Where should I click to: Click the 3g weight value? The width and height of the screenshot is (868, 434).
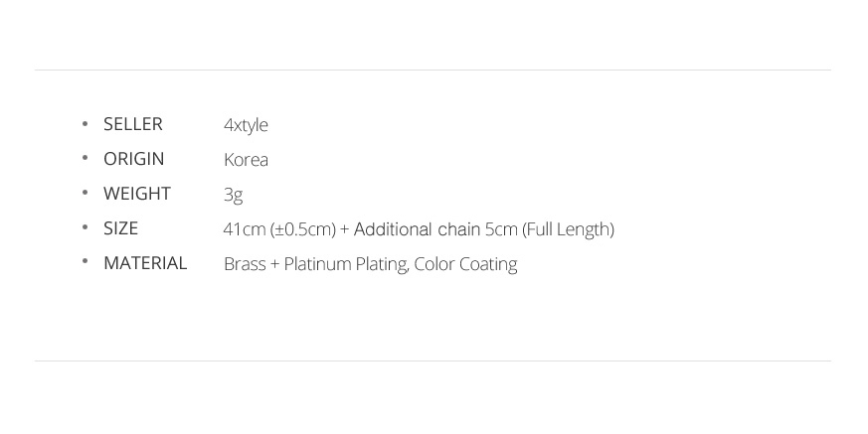tap(233, 196)
